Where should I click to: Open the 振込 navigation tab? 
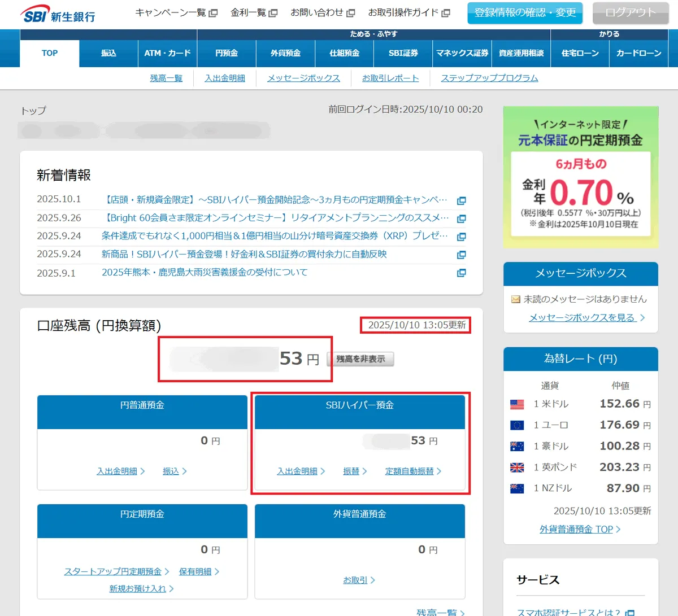108,53
